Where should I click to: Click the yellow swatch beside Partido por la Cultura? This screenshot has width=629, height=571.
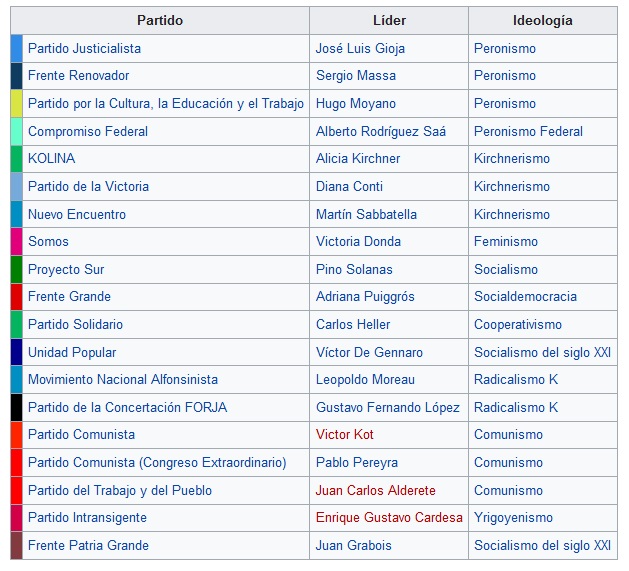16,103
